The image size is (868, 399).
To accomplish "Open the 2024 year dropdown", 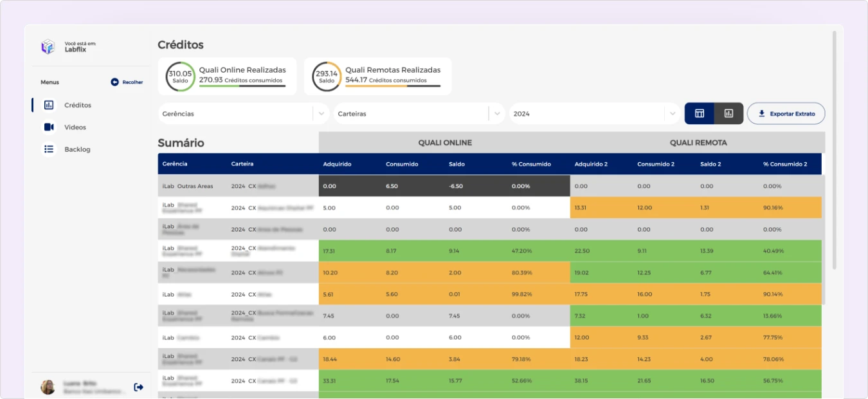I will click(x=673, y=114).
